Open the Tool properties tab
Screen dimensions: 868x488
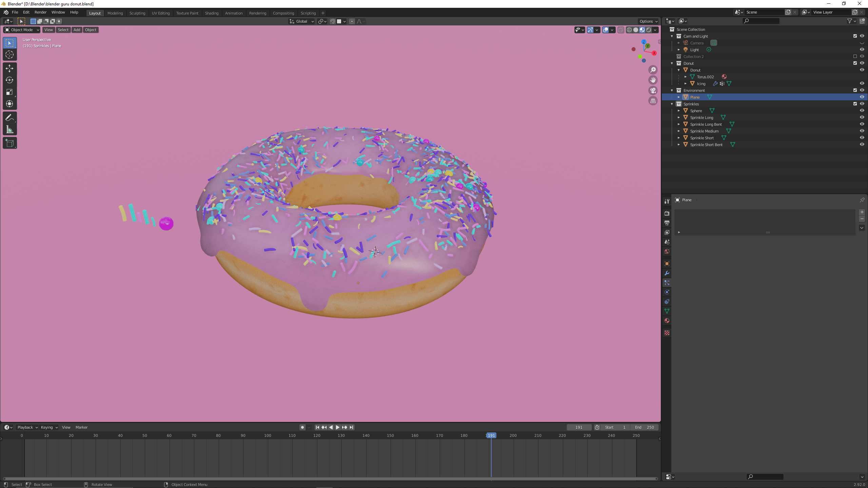coord(667,201)
